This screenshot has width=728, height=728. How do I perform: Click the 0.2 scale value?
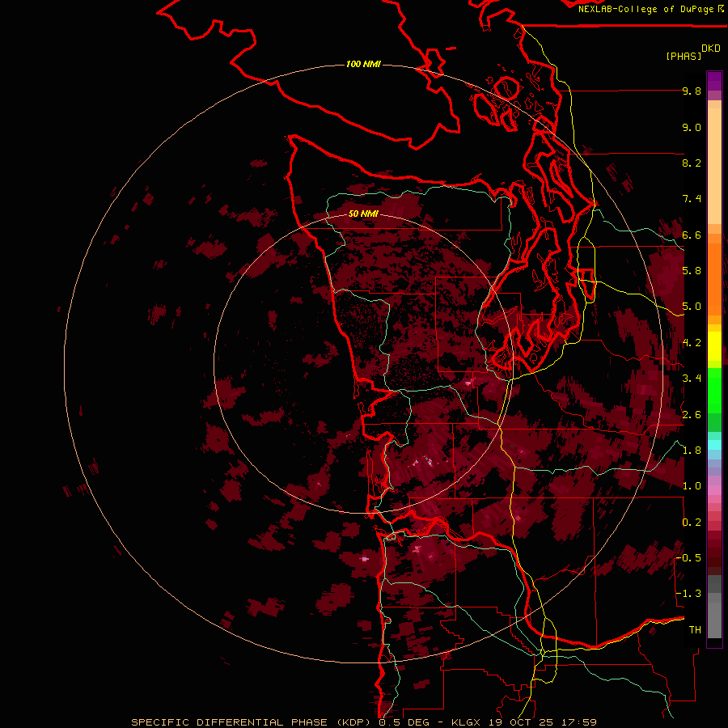coord(692,523)
